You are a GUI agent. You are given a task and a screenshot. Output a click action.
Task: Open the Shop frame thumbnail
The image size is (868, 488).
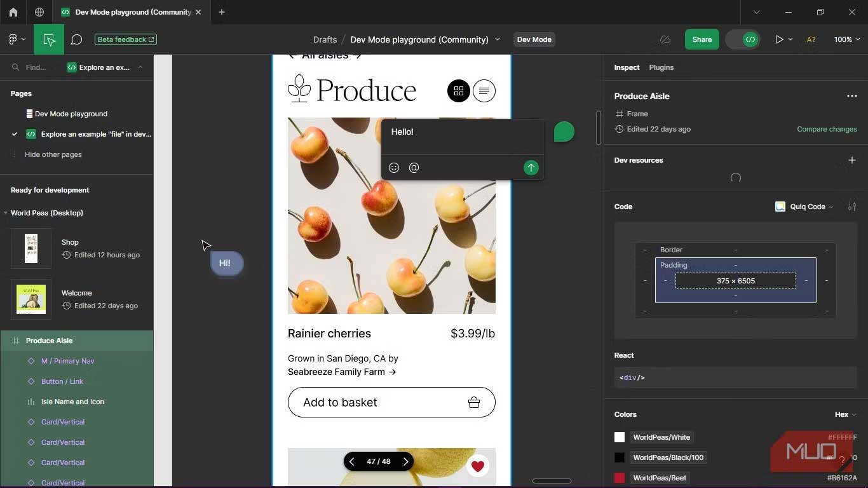click(31, 248)
